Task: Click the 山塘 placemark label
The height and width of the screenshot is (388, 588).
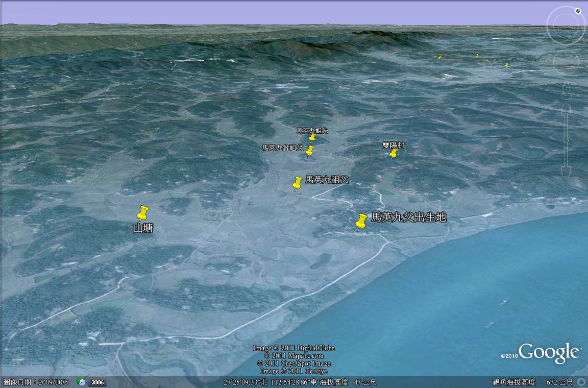Action: [x=143, y=229]
